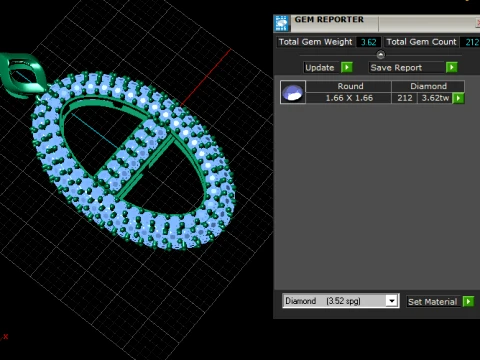This screenshot has height=360, width=480.
Task: Click the Total Gem Count label
Action: pyautogui.click(x=421, y=42)
